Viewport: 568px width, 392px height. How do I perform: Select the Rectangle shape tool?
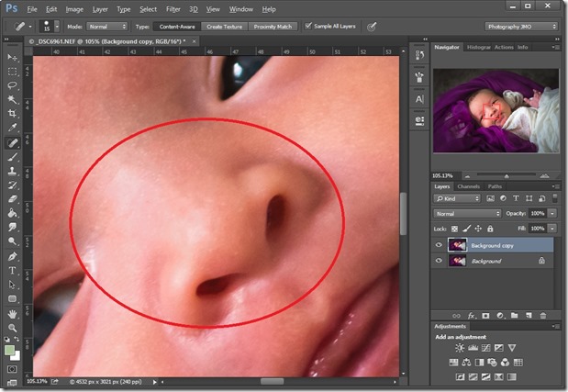pyautogui.click(x=12, y=299)
